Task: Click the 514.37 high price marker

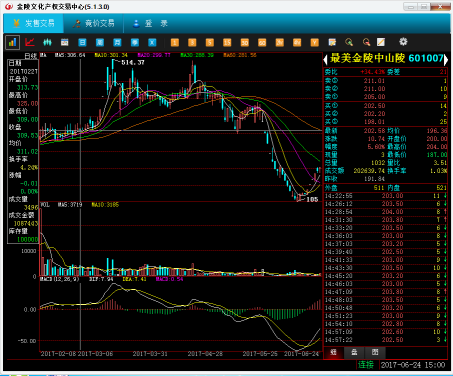Action: [x=133, y=62]
